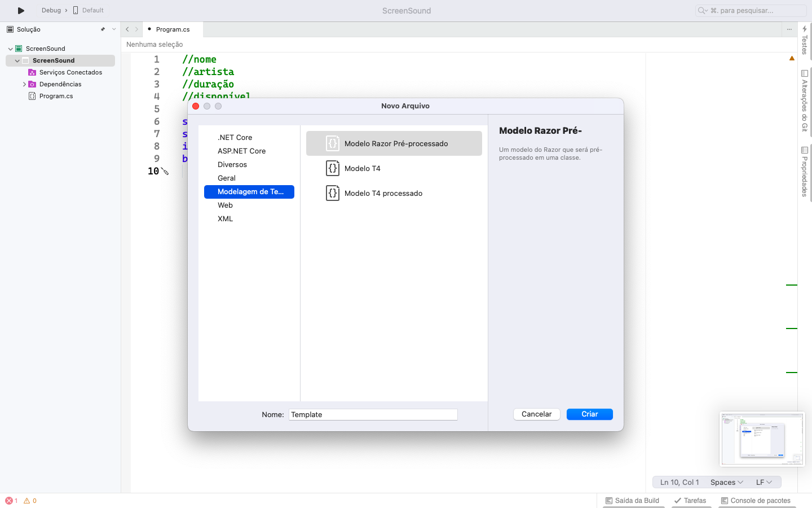Click the ScreenSound project icon
The height and width of the screenshot is (508, 812).
tap(25, 60)
